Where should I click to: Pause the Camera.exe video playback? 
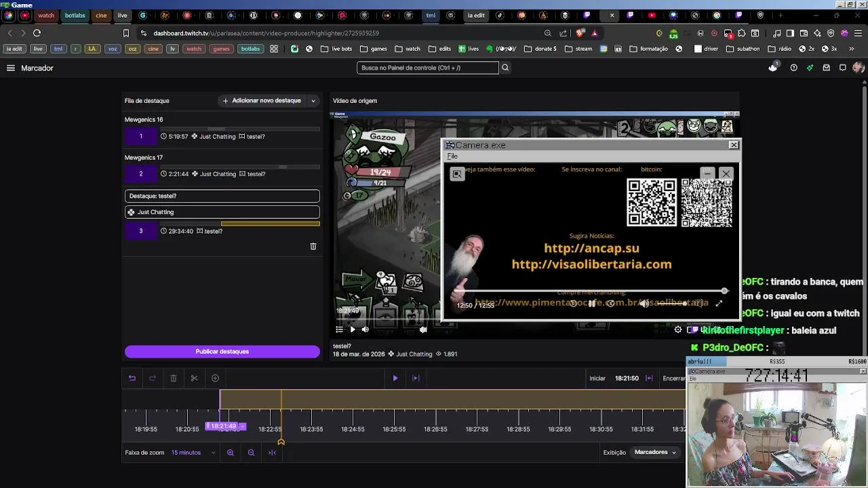pos(592,304)
